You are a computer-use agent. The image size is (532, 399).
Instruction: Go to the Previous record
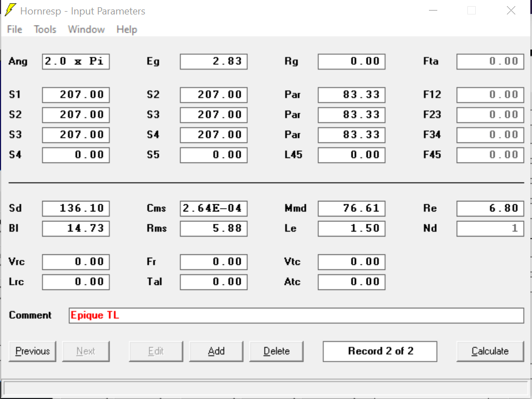click(32, 351)
